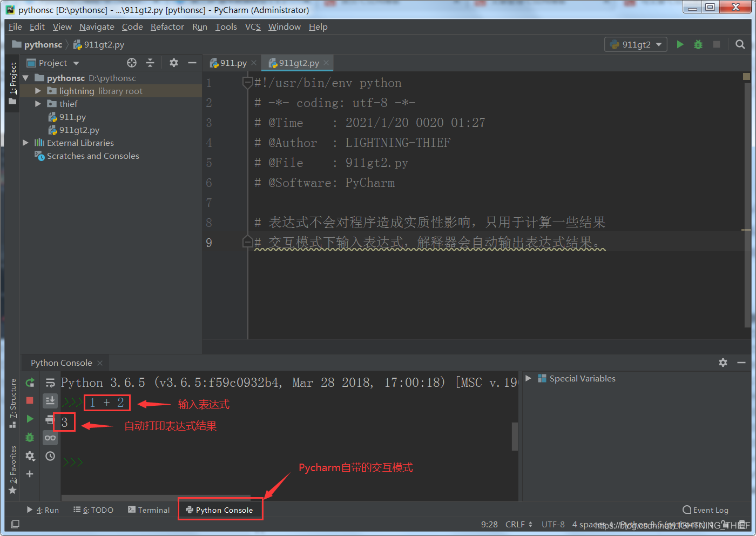756x536 pixels.
Task: Click the 9:28 cursor position indicator
Action: click(x=489, y=524)
